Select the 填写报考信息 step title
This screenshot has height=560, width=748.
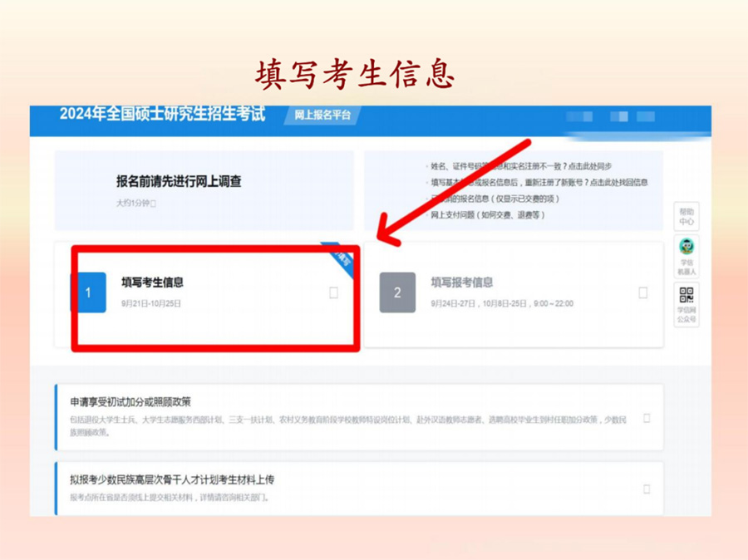(461, 282)
